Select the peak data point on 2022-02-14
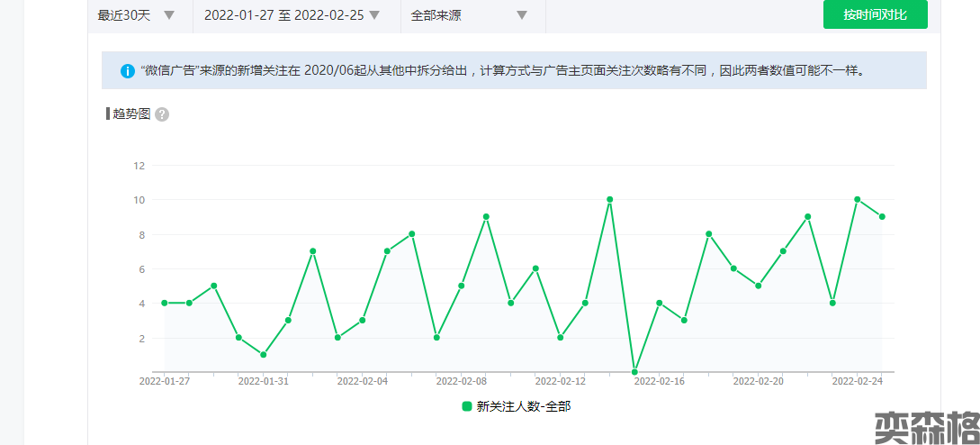This screenshot has width=980, height=445. click(610, 199)
